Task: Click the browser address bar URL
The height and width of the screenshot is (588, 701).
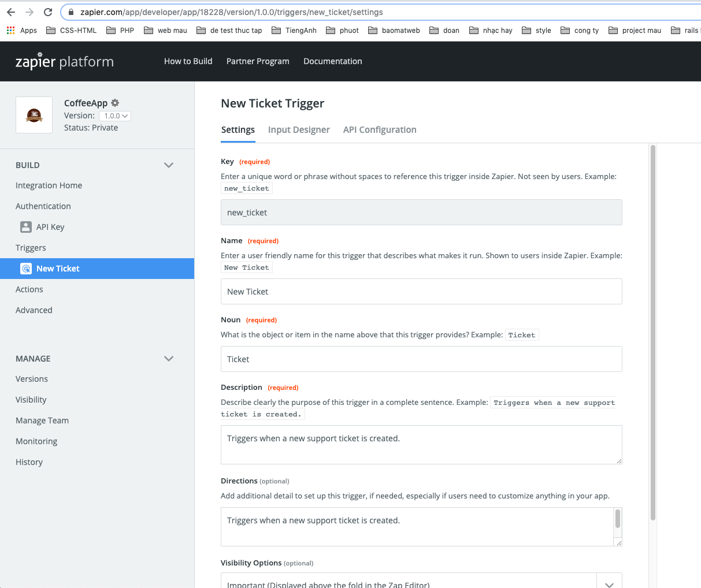Action: coord(232,12)
